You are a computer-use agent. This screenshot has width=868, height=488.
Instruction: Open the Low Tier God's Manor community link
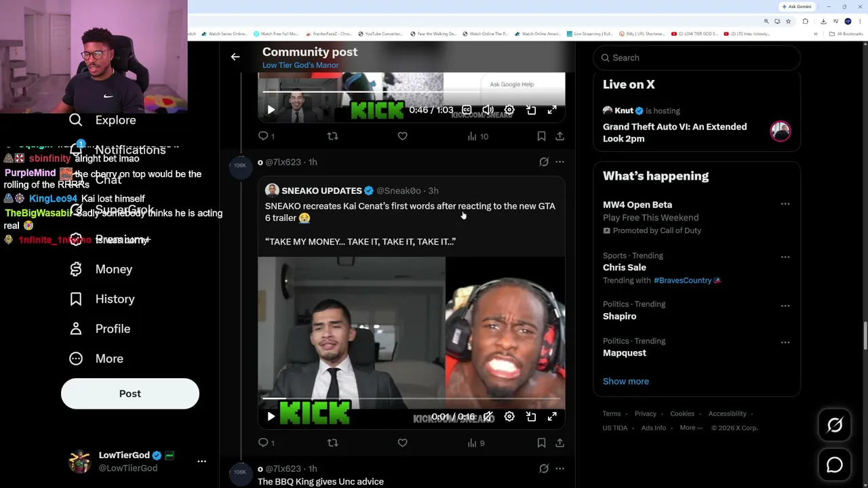click(300, 65)
